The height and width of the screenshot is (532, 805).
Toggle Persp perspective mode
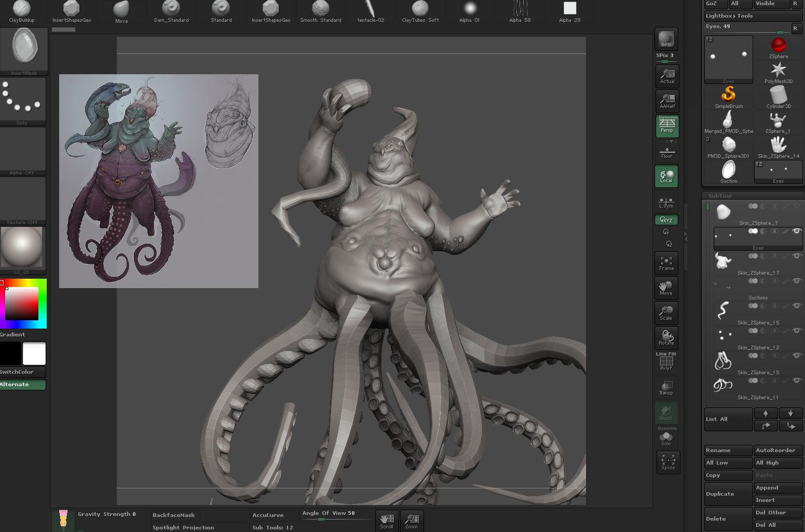tap(666, 125)
